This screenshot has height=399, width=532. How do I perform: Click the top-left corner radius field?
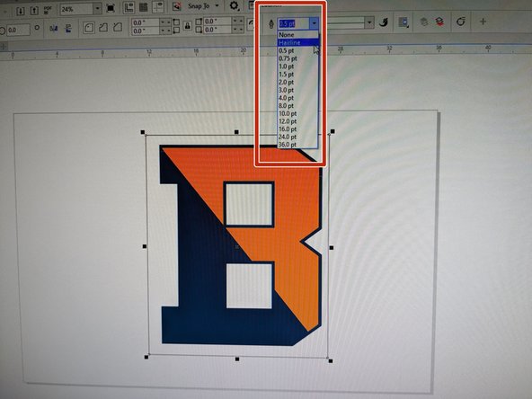146,22
